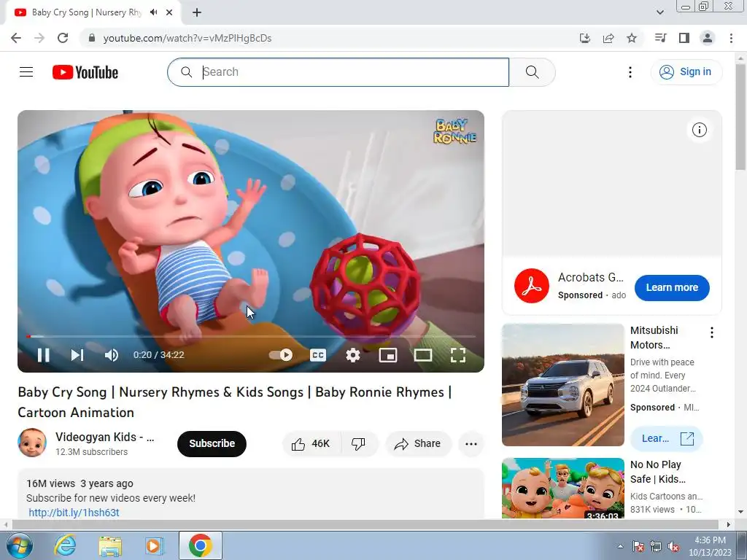
Task: Open the bit.ly/1hsh63t link
Action: [x=74, y=513]
